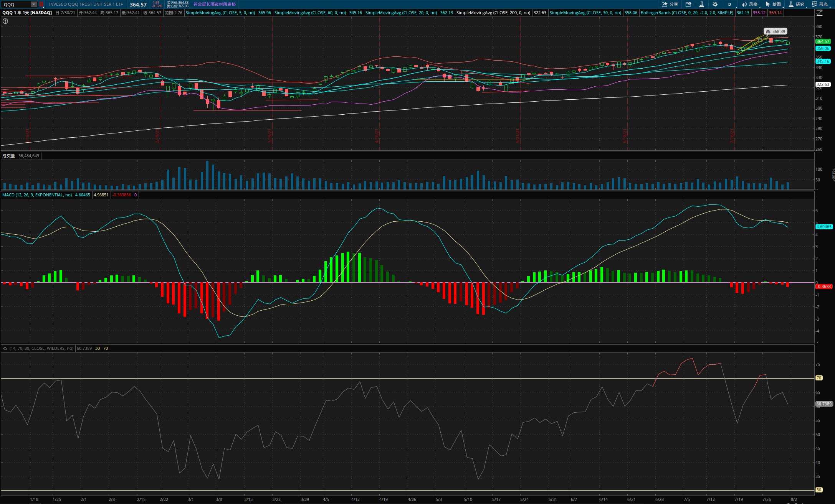Select the BollingerBands study label
835x504 pixels.
(687, 13)
